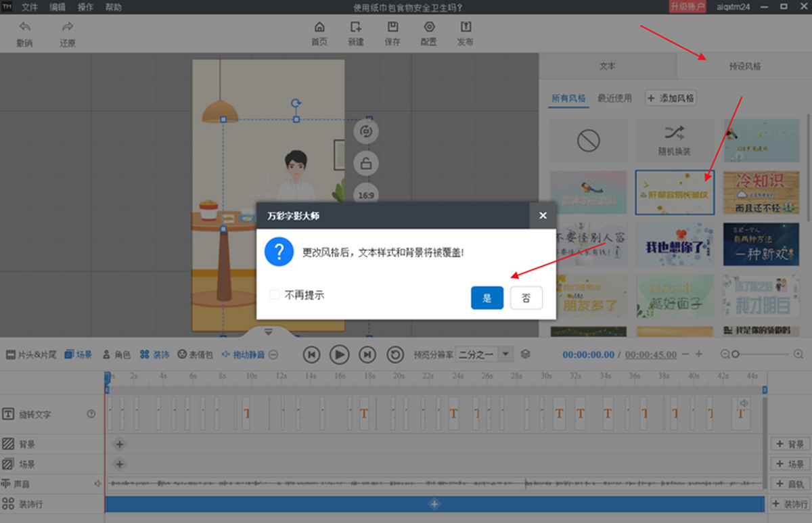The height and width of the screenshot is (523, 812).
Task: Select the 装饰 timeline tab
Action: pyautogui.click(x=154, y=355)
